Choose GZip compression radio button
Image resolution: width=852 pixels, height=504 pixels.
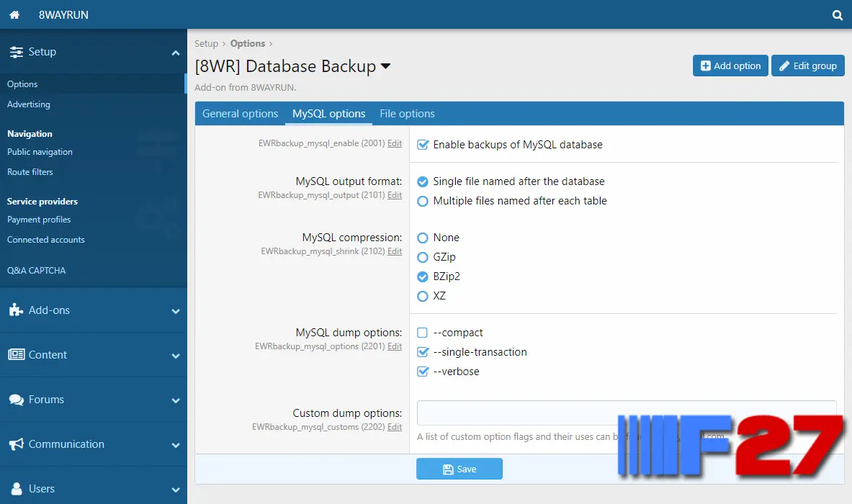click(x=422, y=258)
